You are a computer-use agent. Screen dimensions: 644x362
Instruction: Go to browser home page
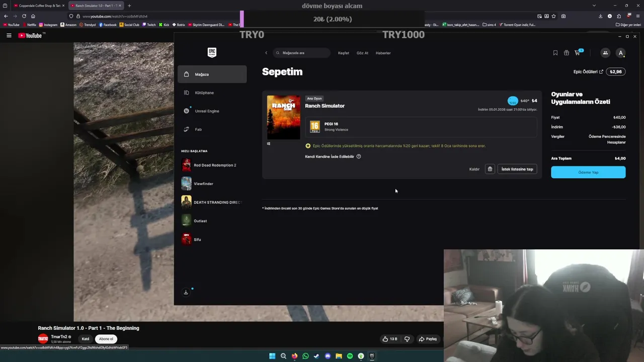(33, 16)
